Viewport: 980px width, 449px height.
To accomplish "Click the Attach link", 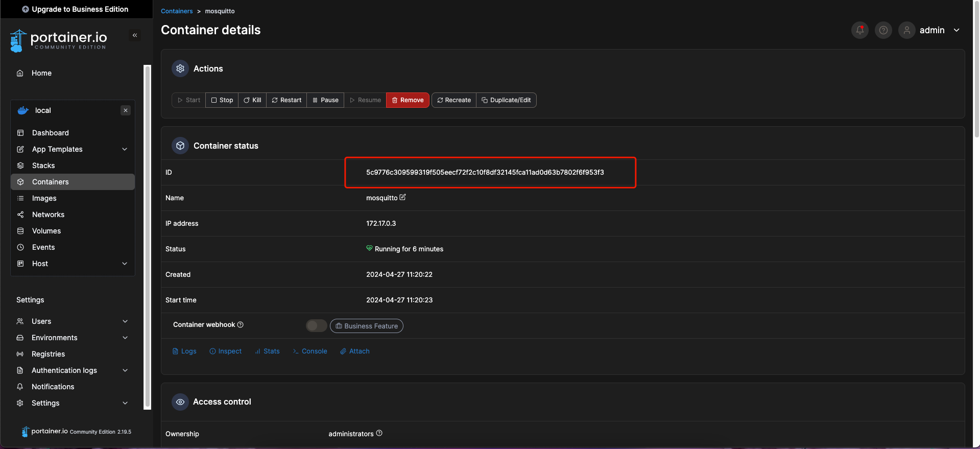I will click(x=355, y=351).
